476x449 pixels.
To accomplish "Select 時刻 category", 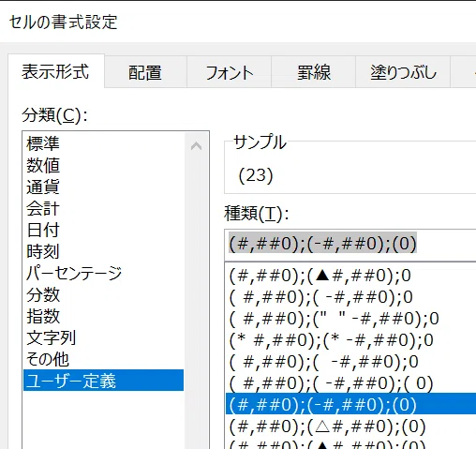I will point(103,251).
